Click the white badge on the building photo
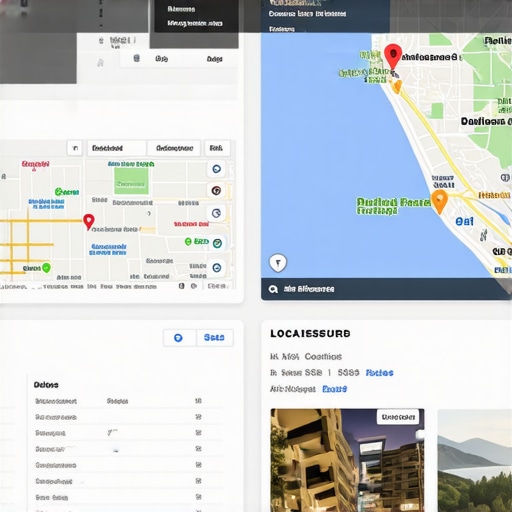The height and width of the screenshot is (512, 512). coord(398,417)
